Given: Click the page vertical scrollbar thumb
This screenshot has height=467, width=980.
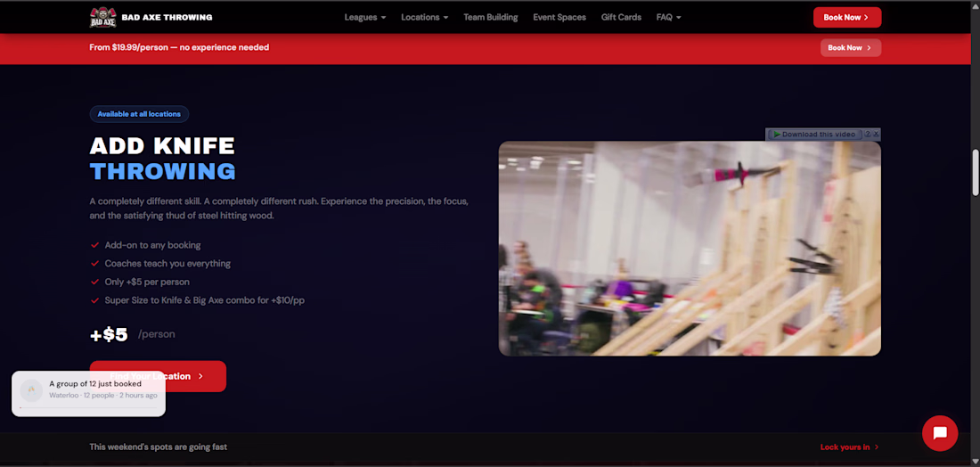Looking at the screenshot, I should coord(975,173).
